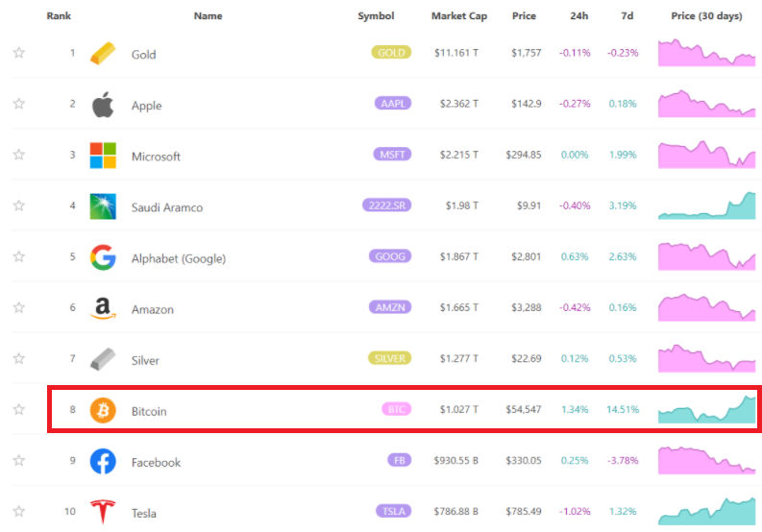
Task: Click Gold's $11.161 T market cap
Action: tap(456, 53)
